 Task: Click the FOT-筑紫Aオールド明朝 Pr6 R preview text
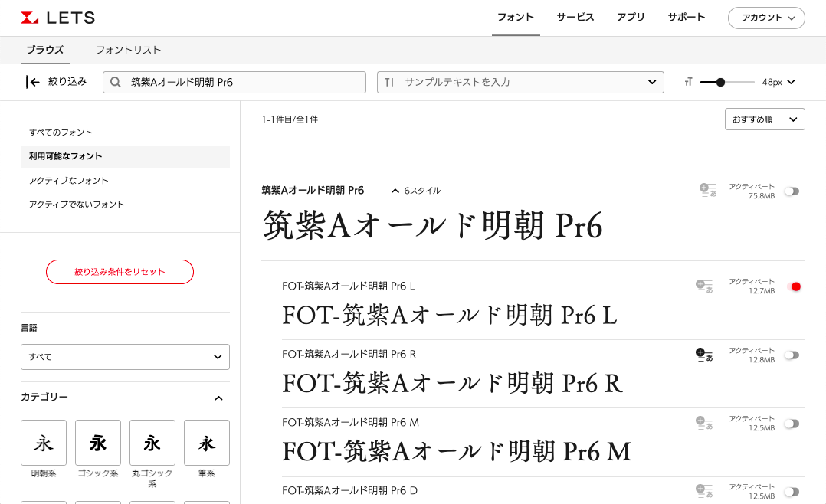pos(453,384)
